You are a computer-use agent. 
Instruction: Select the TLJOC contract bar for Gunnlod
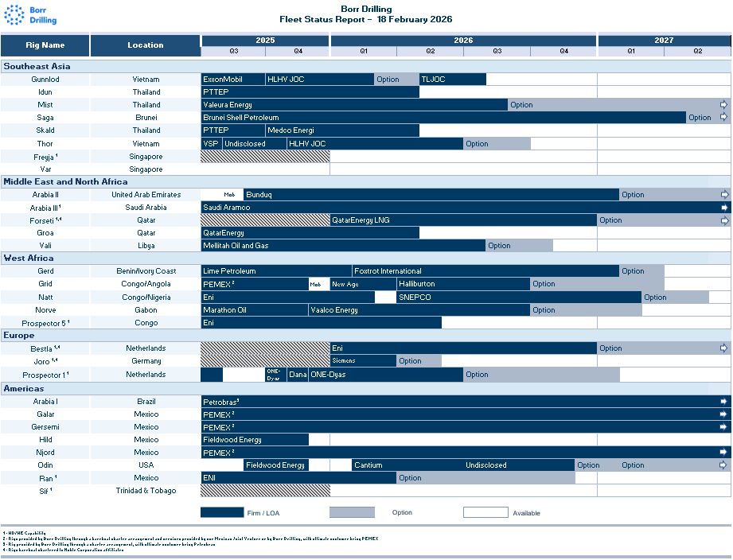452,80
